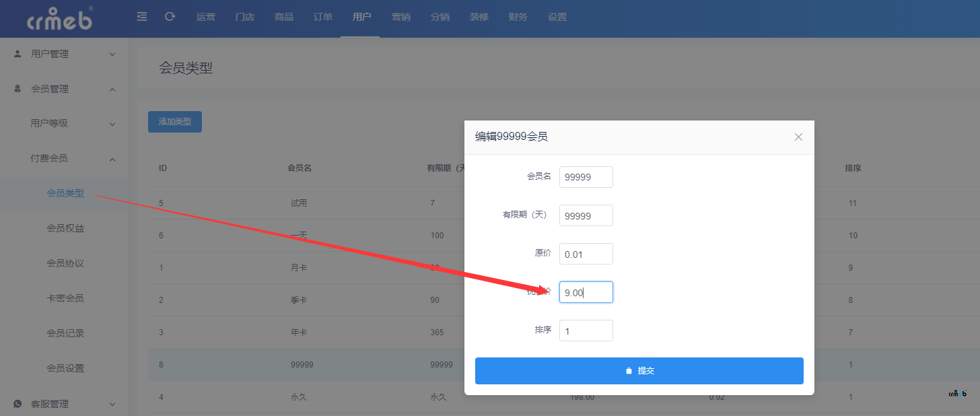Select 会员协议 in sidebar
Image resolution: width=980 pixels, height=416 pixels.
[65, 263]
